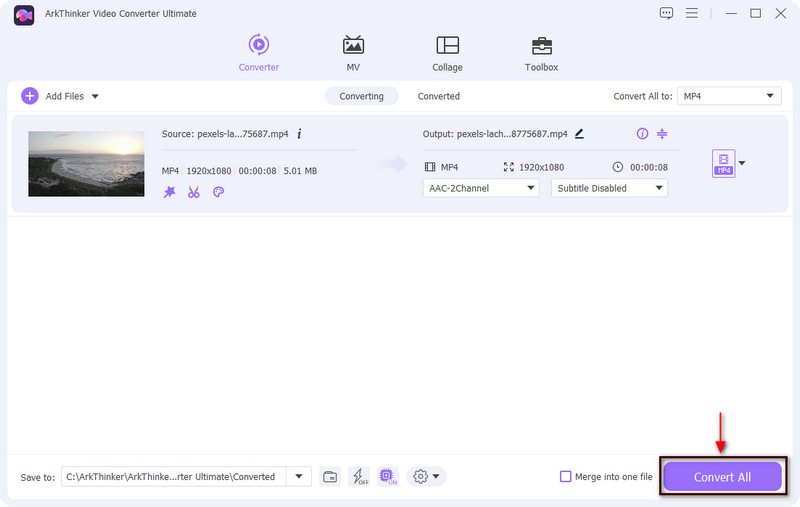Click the output MP4 film strip icon
This screenshot has width=800, height=507.
click(x=430, y=167)
